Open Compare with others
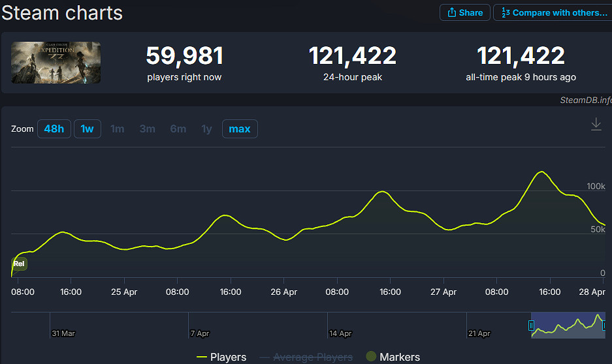612x364 pixels. (554, 12)
